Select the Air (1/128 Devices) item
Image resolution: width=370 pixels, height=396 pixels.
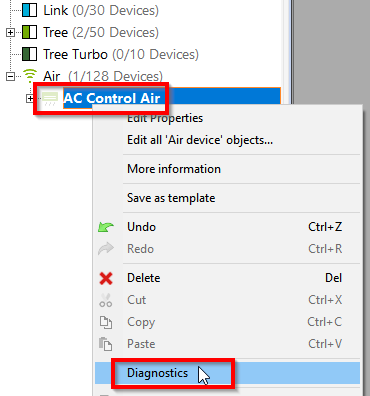103,76
